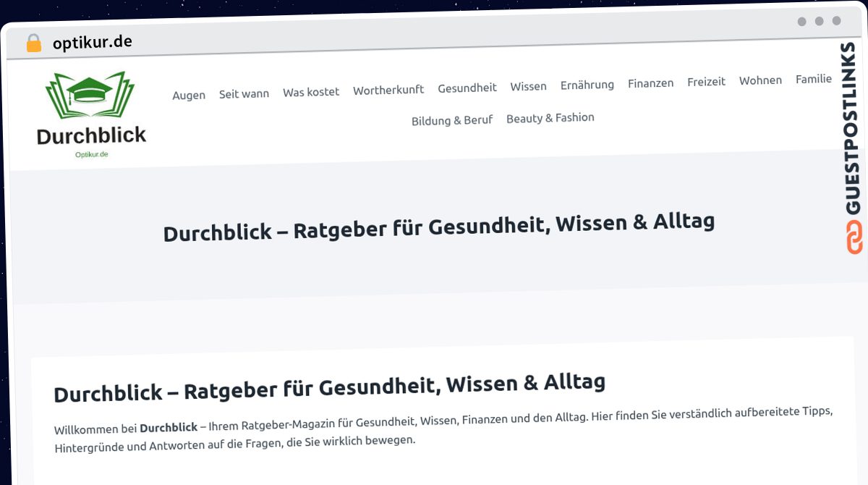This screenshot has width=868, height=485.
Task: Open the Wohnen category
Action: [x=760, y=80]
